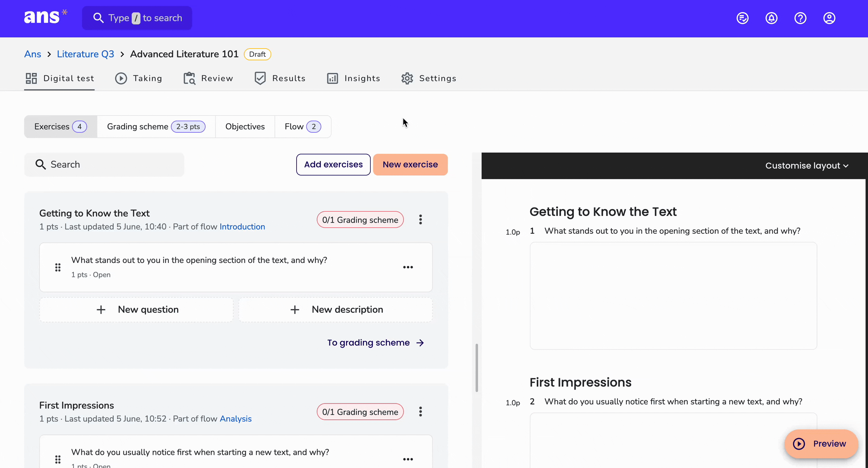Viewport: 868px width, 468px height.
Task: Click the arrow next to To grading scheme
Action: 420,343
